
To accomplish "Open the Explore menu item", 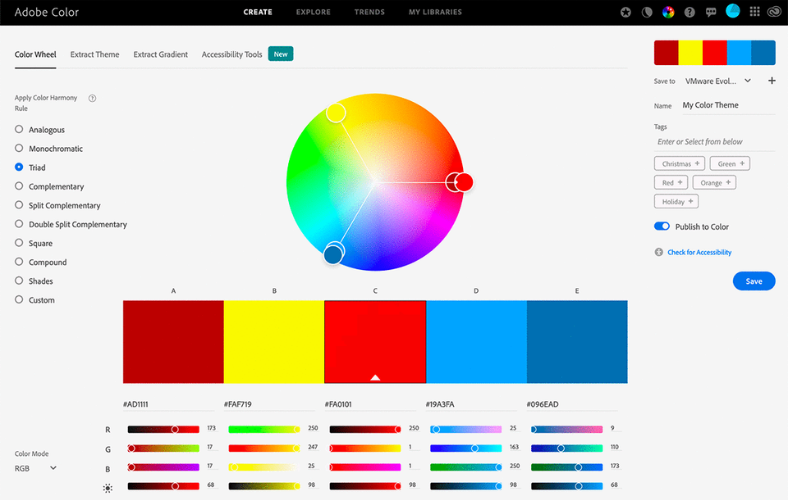I will tap(313, 12).
